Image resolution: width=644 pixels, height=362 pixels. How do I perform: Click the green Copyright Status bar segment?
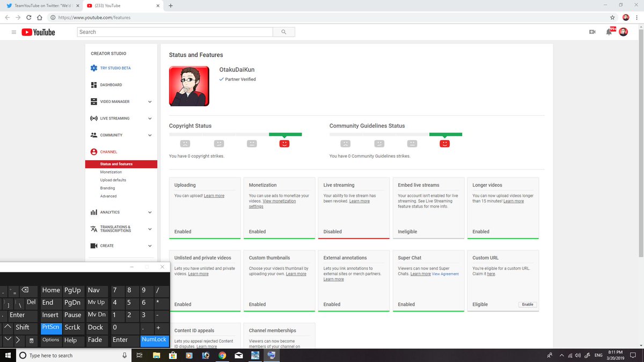click(x=285, y=134)
